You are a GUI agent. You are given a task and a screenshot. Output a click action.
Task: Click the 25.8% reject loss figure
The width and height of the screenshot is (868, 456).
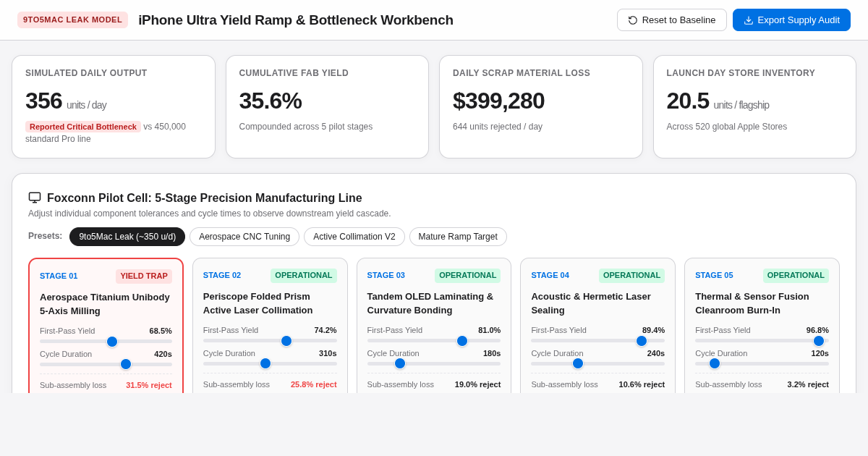click(314, 384)
